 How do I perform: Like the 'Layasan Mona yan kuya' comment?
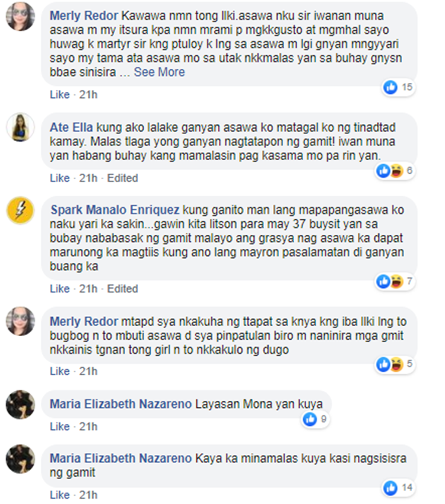(60, 426)
